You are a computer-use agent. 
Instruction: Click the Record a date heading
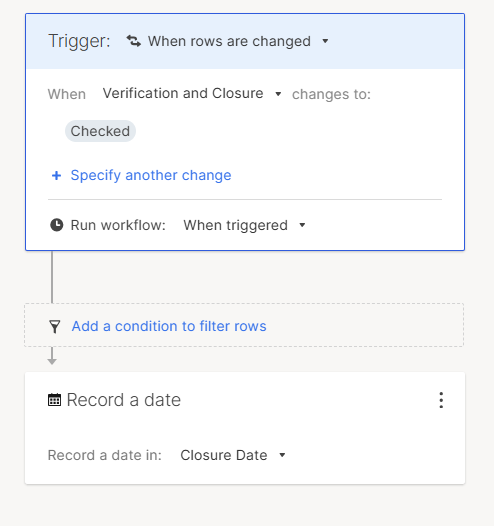[124, 400]
